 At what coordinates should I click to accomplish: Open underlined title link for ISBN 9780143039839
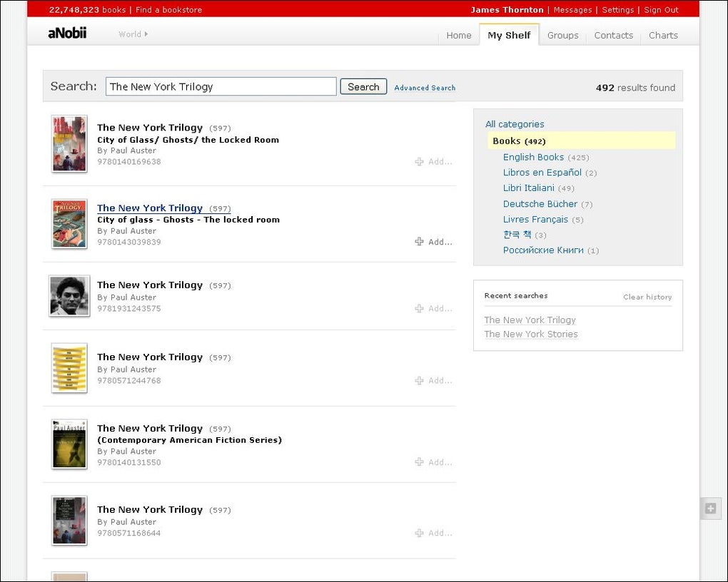[150, 208]
